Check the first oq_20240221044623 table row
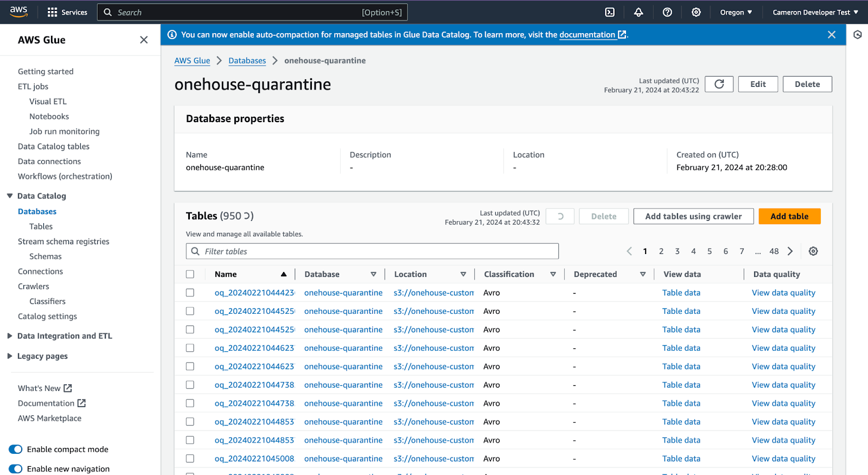This screenshot has height=475, width=868. [190, 348]
